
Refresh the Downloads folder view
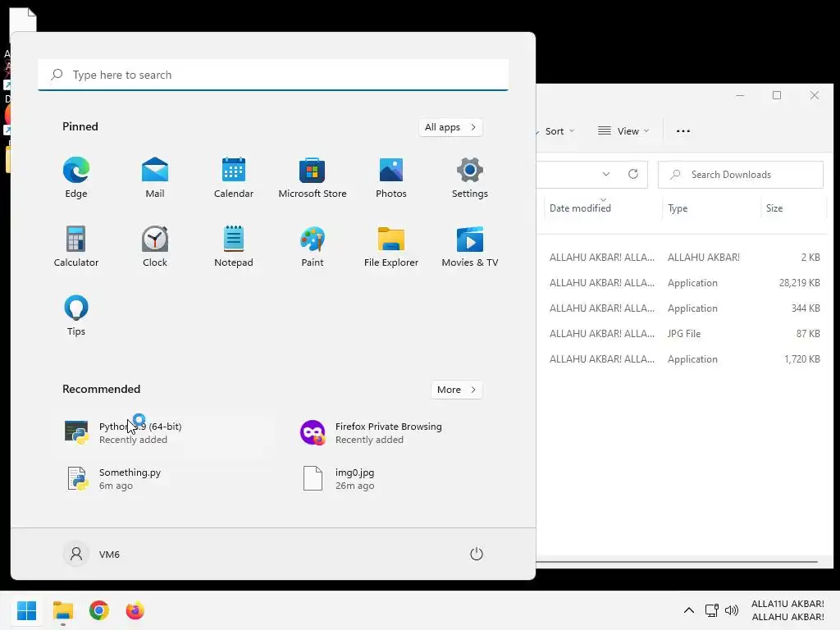[633, 174]
